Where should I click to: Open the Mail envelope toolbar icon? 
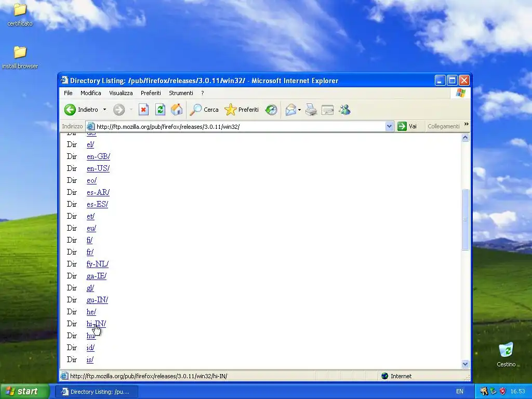291,110
